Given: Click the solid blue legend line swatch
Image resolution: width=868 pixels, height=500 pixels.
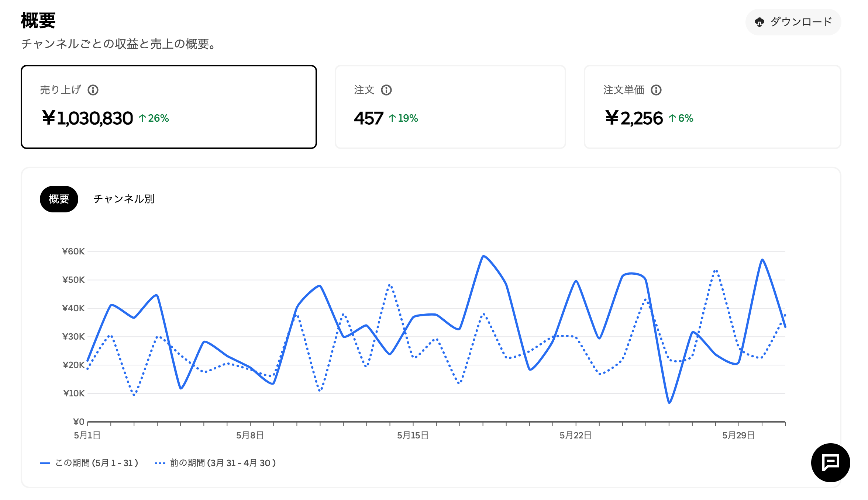Looking at the screenshot, I should coord(45,463).
